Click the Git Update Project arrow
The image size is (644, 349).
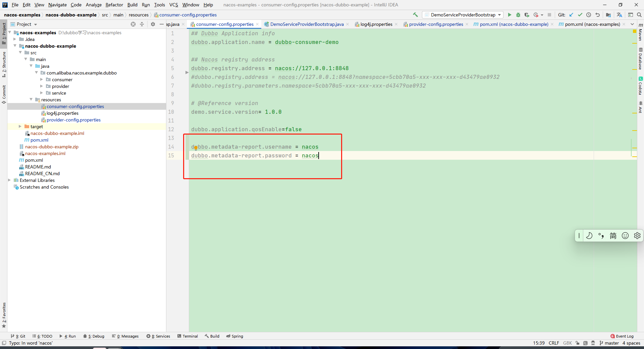pos(571,15)
